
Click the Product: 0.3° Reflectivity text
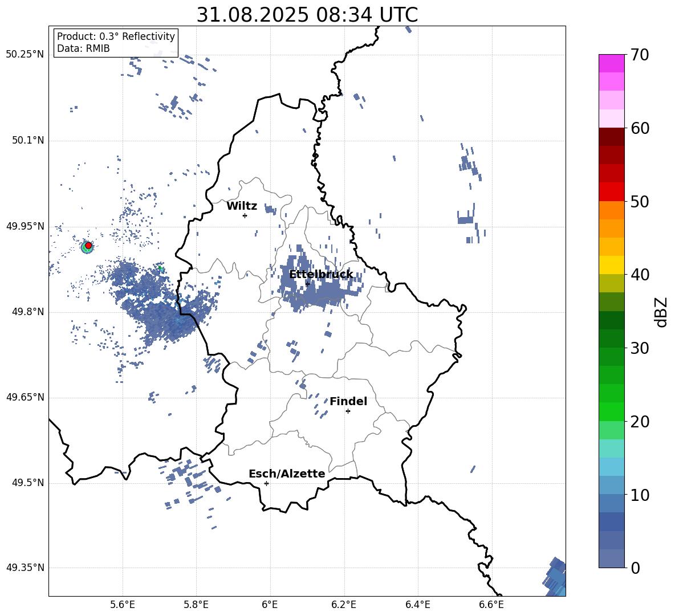click(116, 36)
